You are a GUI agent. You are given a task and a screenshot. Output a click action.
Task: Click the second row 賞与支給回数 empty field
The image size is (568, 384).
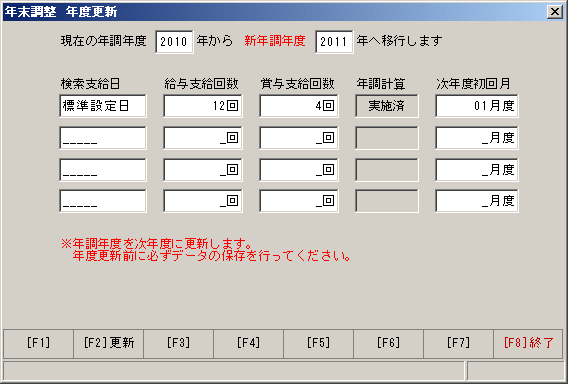(299, 138)
